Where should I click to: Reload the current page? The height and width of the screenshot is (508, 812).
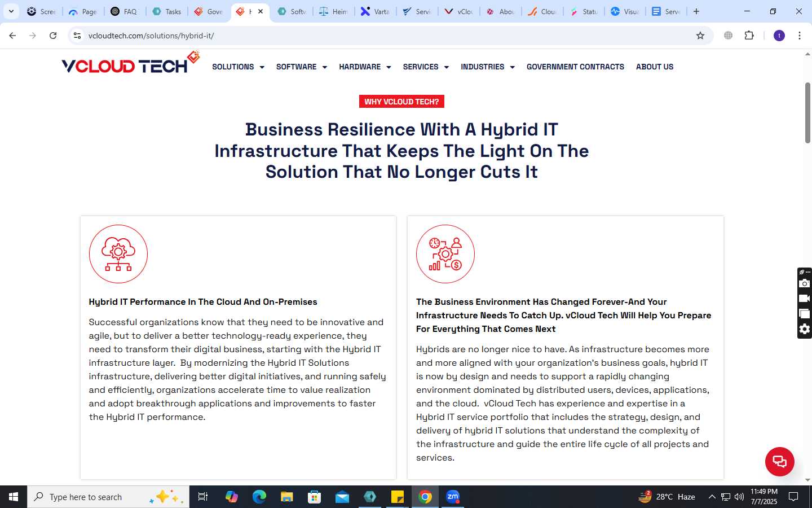53,36
